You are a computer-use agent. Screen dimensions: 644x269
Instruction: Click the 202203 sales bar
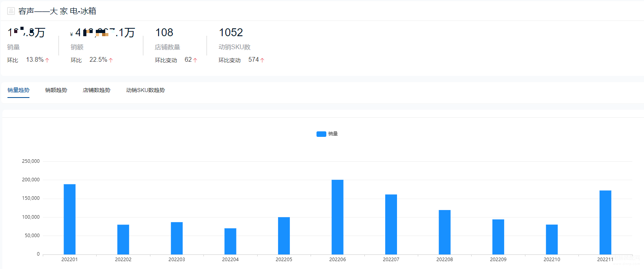[x=177, y=238]
